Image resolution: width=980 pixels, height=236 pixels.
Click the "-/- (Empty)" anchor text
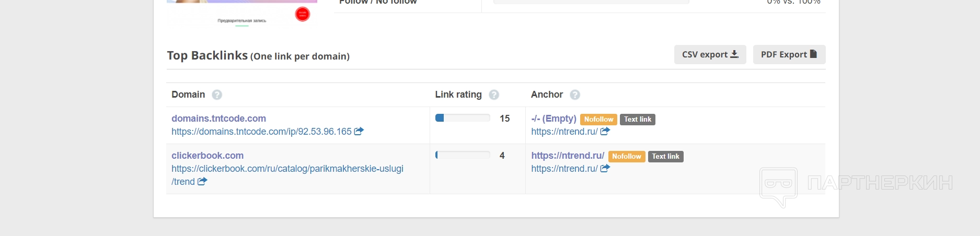click(554, 119)
